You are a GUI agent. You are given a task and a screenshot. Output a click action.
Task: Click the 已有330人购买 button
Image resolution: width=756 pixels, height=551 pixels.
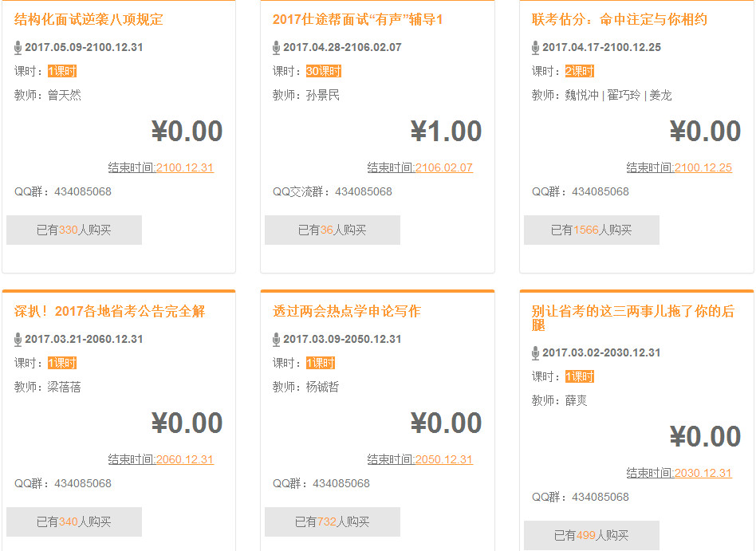[74, 230]
